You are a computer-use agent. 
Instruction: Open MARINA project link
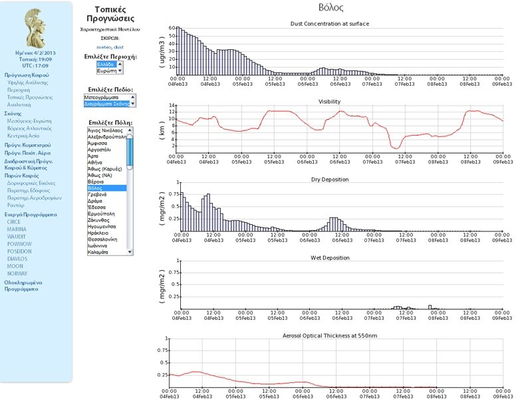click(17, 229)
